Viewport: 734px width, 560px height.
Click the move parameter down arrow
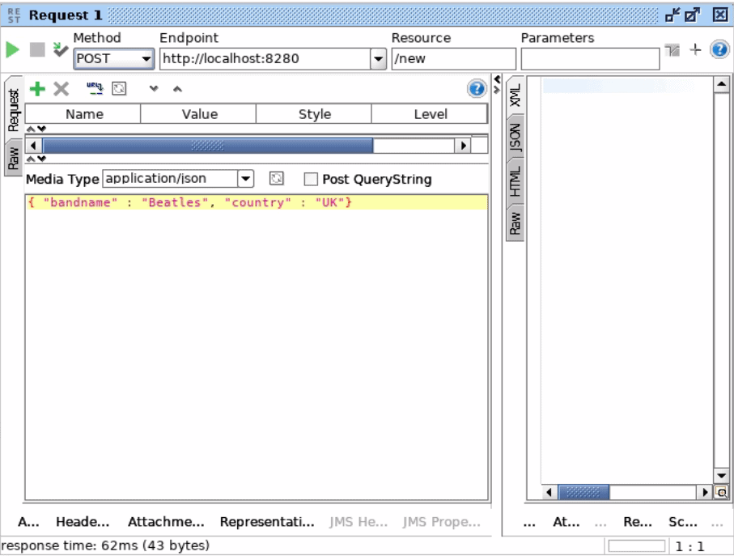(153, 89)
